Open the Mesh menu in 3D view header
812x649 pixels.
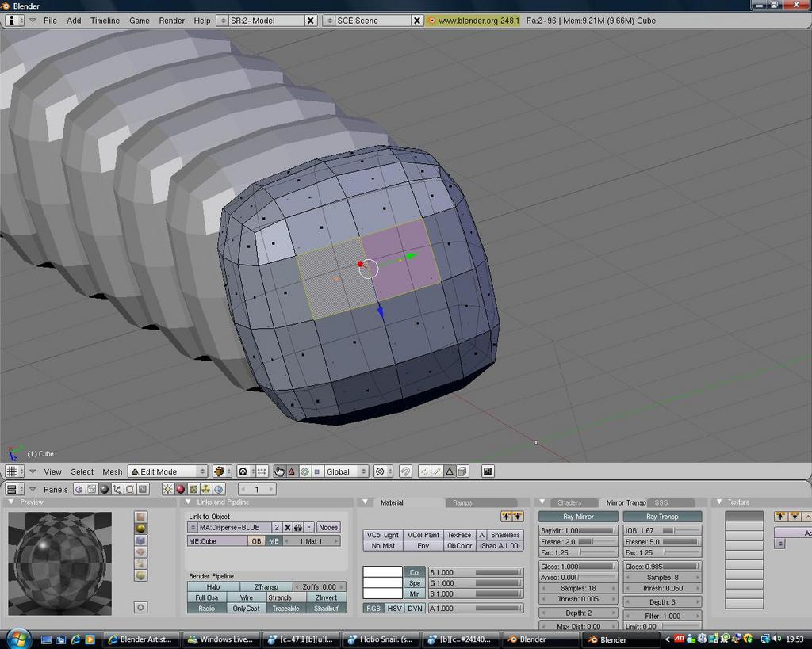pyautogui.click(x=113, y=471)
